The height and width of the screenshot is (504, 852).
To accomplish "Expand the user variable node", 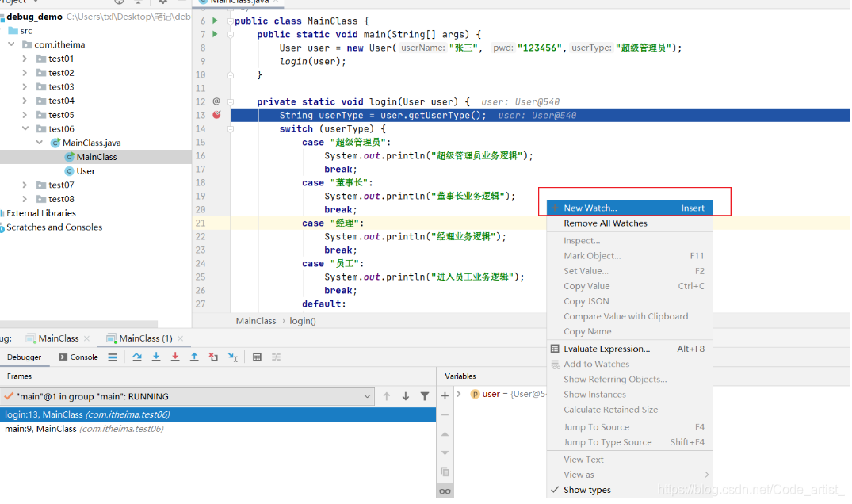I will tap(459, 394).
